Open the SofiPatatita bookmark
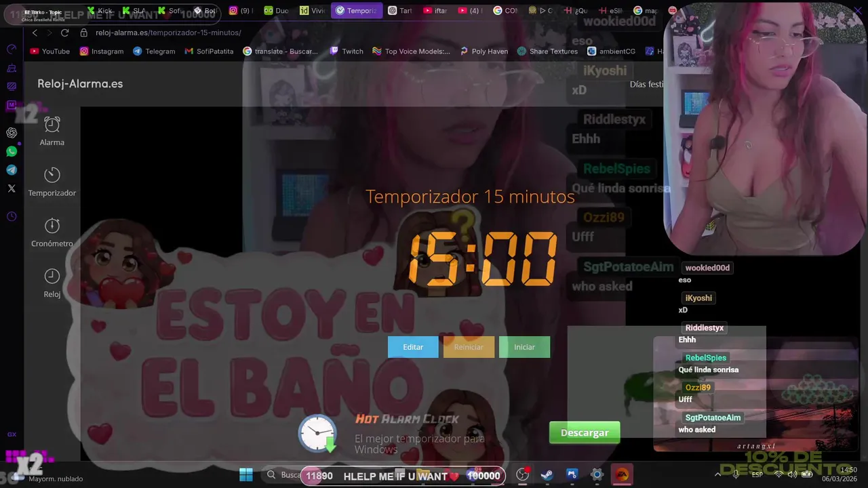This screenshot has height=488, width=868. point(209,52)
